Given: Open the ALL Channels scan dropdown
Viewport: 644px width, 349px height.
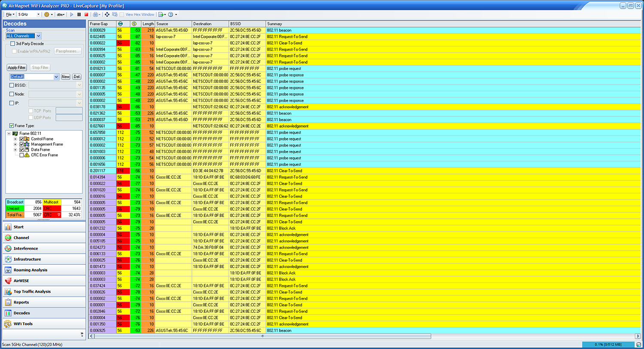Looking at the screenshot, I should [39, 36].
